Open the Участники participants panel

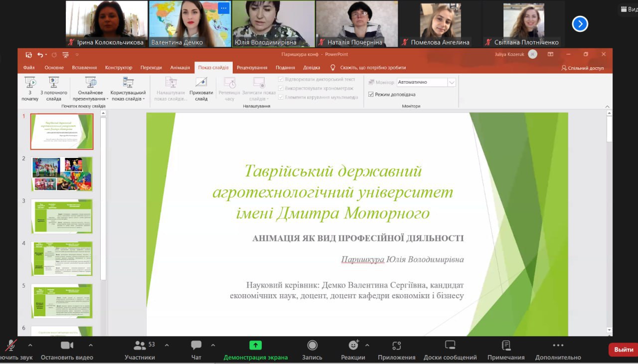pyautogui.click(x=140, y=350)
